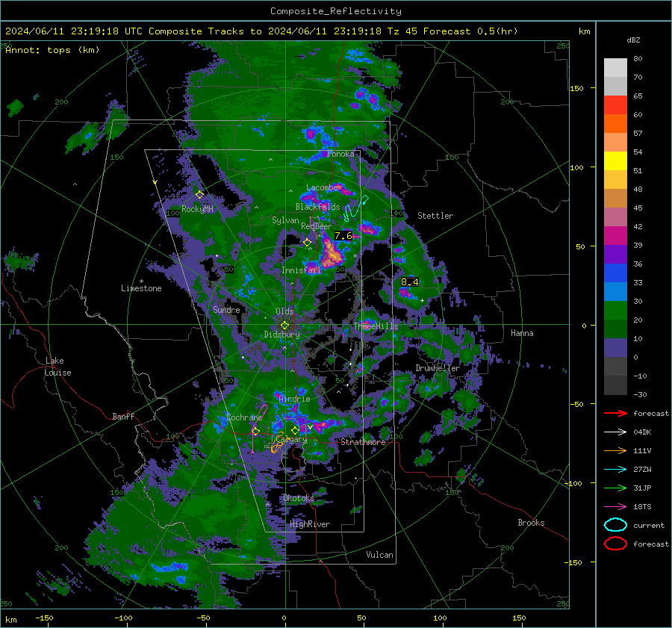Click the Strathmore town label
The width and height of the screenshot is (672, 628).
click(363, 442)
